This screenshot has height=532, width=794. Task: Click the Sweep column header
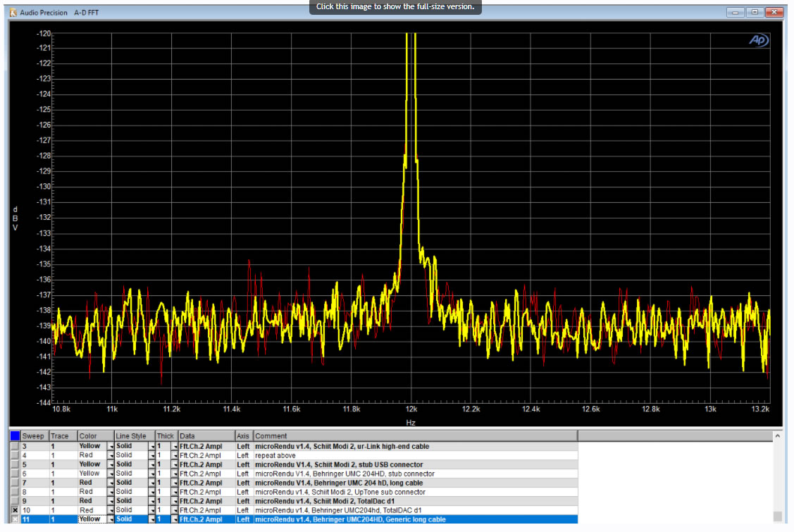coord(35,436)
